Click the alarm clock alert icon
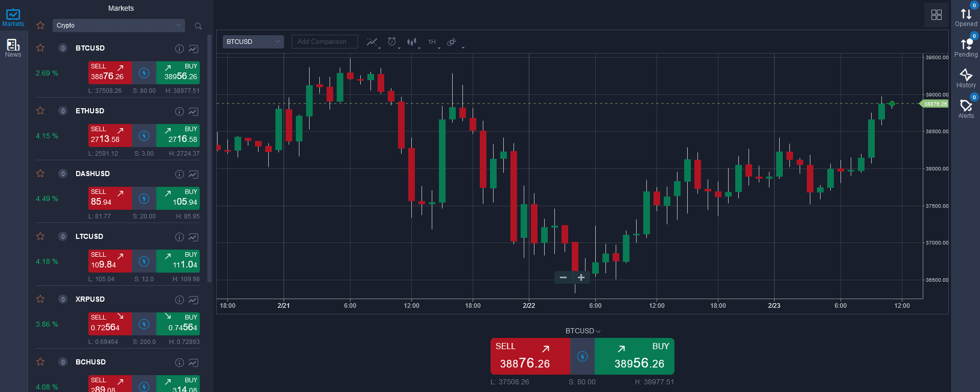980x392 pixels. [x=392, y=42]
